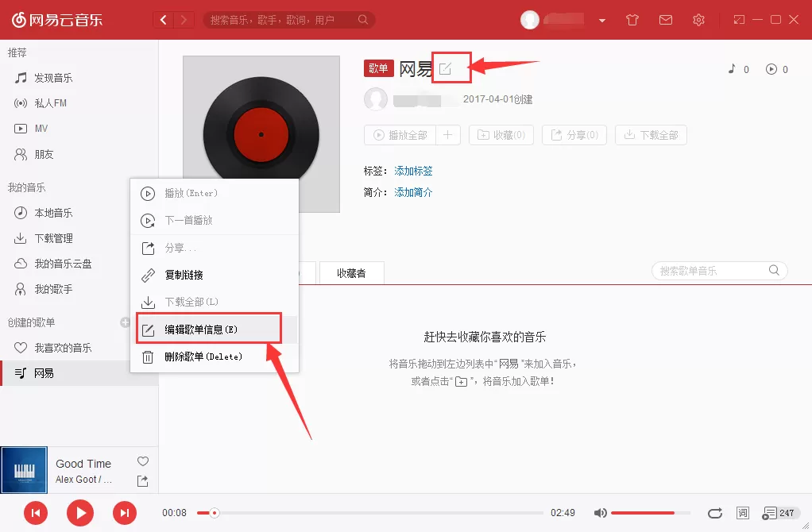Open the settings gear icon
Screen dimensions: 812x532
pyautogui.click(x=698, y=20)
